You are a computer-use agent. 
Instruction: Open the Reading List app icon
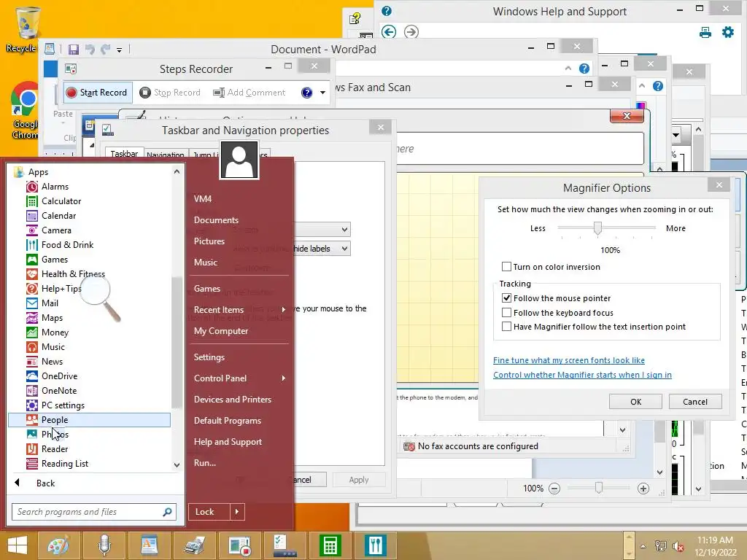[32, 464]
